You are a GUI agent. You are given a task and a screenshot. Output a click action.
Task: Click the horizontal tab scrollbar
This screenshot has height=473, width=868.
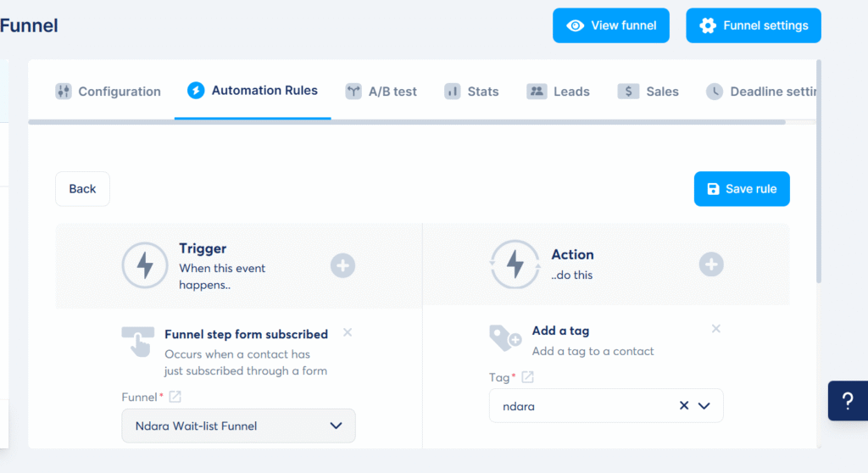(x=407, y=122)
